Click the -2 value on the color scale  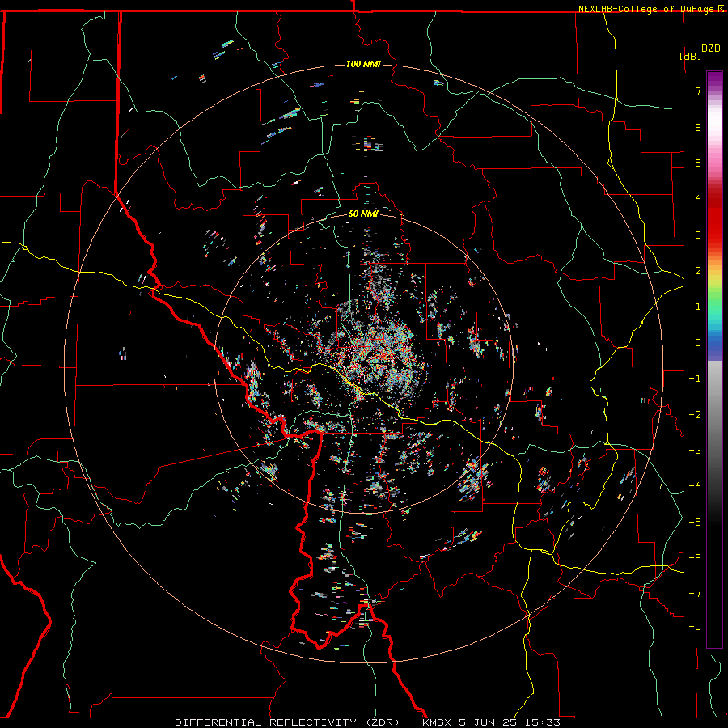(695, 415)
